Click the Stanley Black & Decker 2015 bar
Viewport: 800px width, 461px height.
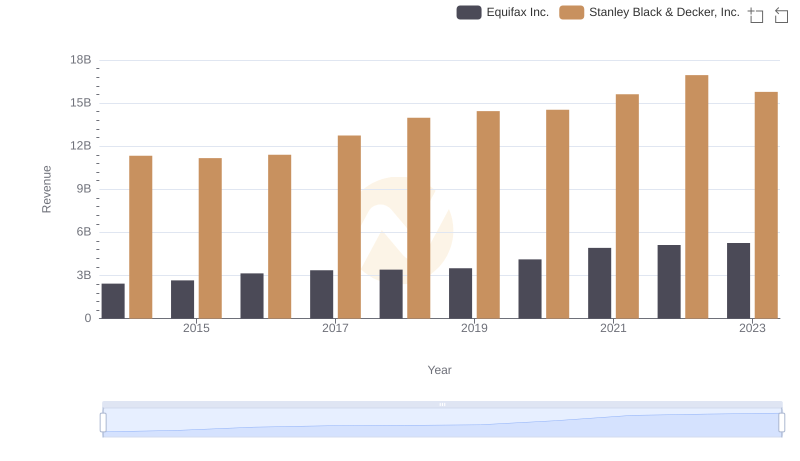(210, 238)
